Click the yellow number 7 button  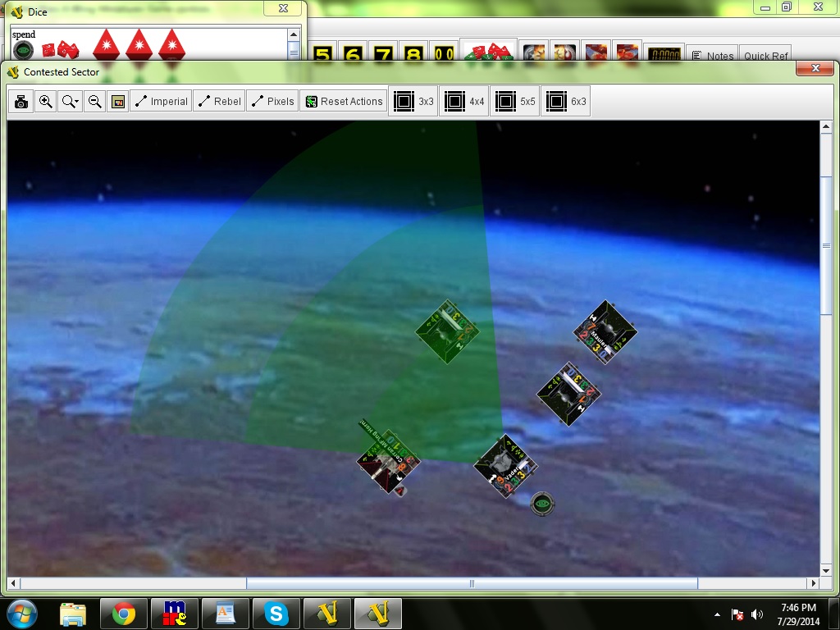pyautogui.click(x=383, y=55)
